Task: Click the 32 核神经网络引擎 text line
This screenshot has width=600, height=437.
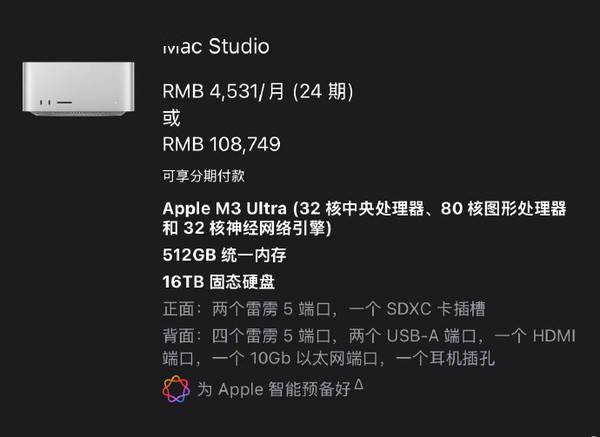Action: (247, 228)
